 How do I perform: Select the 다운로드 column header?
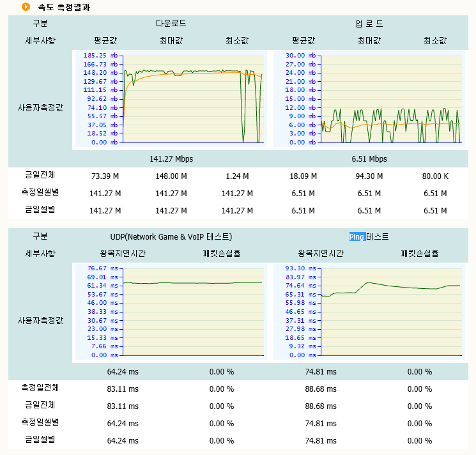pos(171,24)
